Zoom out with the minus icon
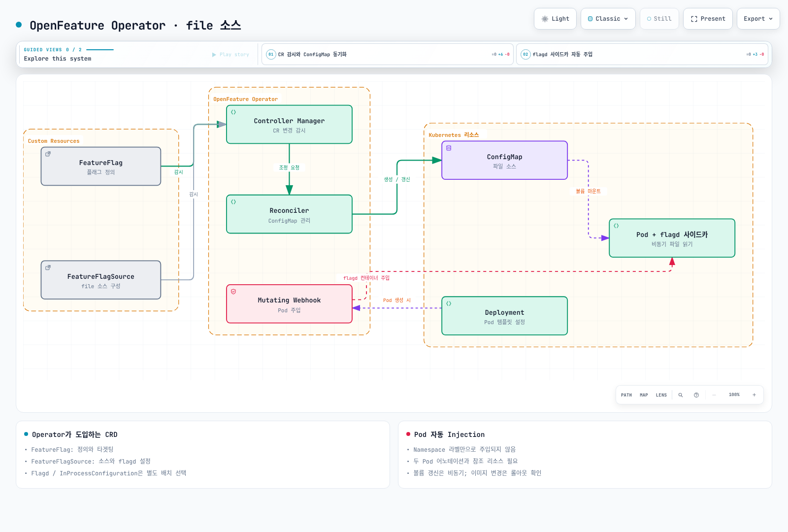The width and height of the screenshot is (788, 532). tap(714, 395)
